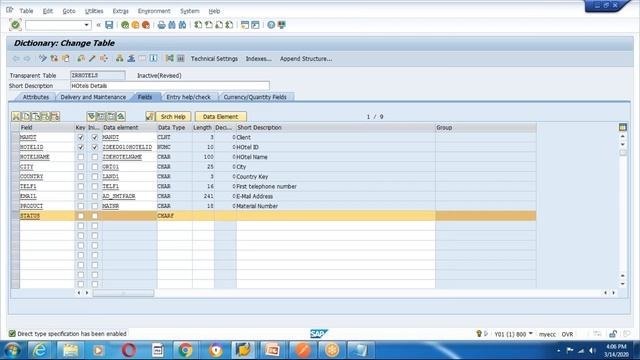
Task: Click the first Find binoculars icon
Action: pos(172,25)
